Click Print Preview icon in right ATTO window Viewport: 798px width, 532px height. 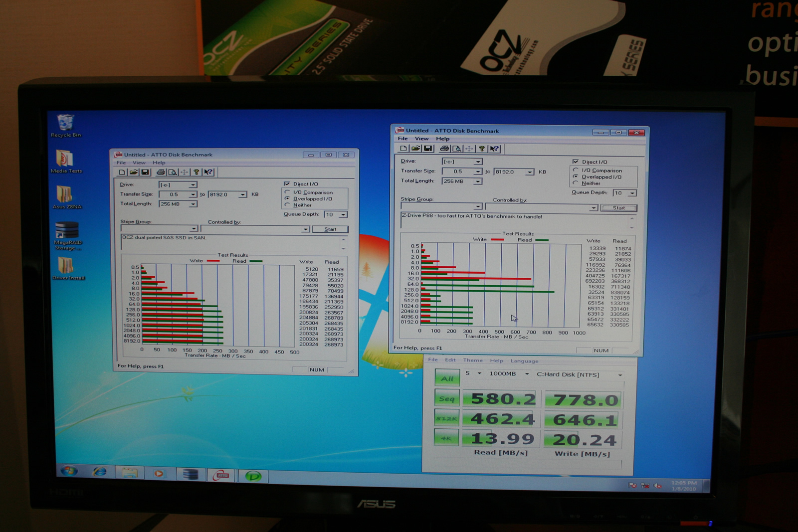point(457,149)
